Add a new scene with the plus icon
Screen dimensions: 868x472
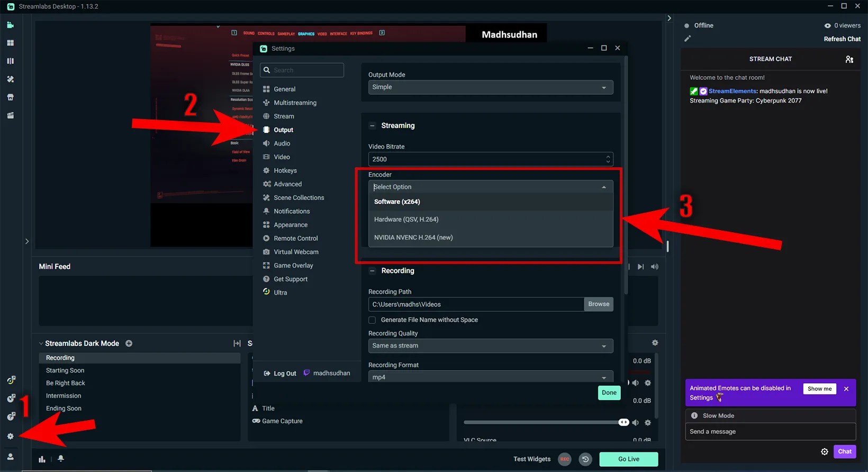point(129,343)
